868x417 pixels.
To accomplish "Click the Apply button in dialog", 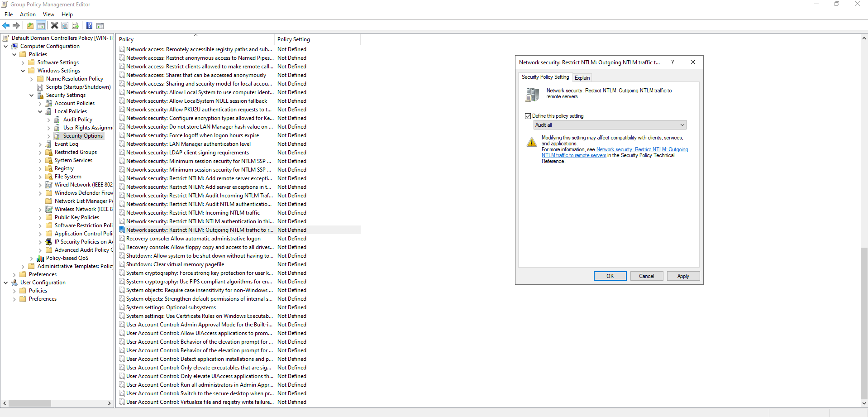I will click(683, 276).
